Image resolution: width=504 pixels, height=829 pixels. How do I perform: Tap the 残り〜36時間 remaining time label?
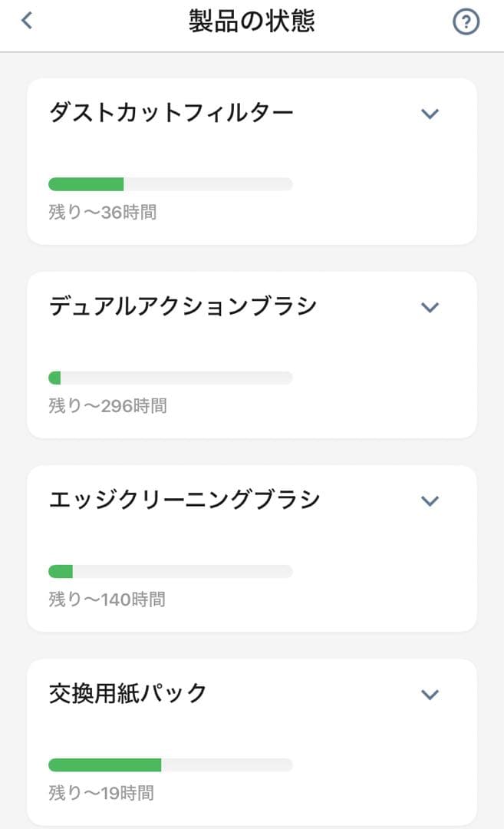(100, 213)
